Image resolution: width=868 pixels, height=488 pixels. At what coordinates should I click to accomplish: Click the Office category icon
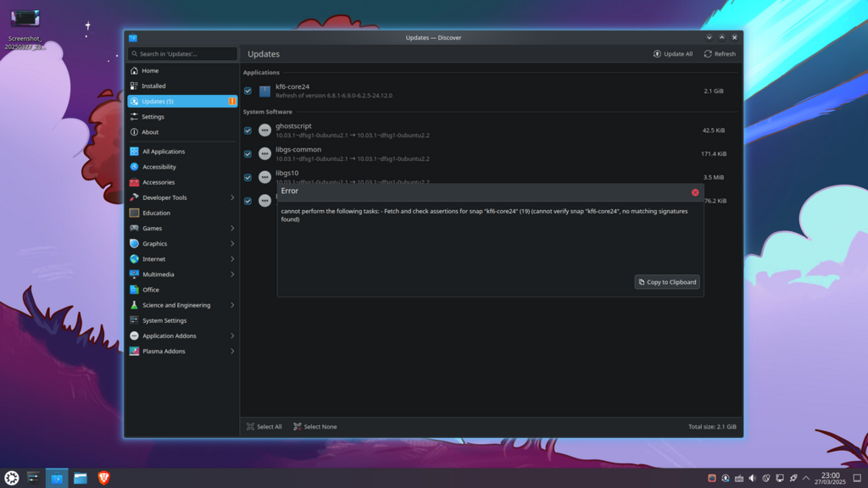pyautogui.click(x=134, y=290)
